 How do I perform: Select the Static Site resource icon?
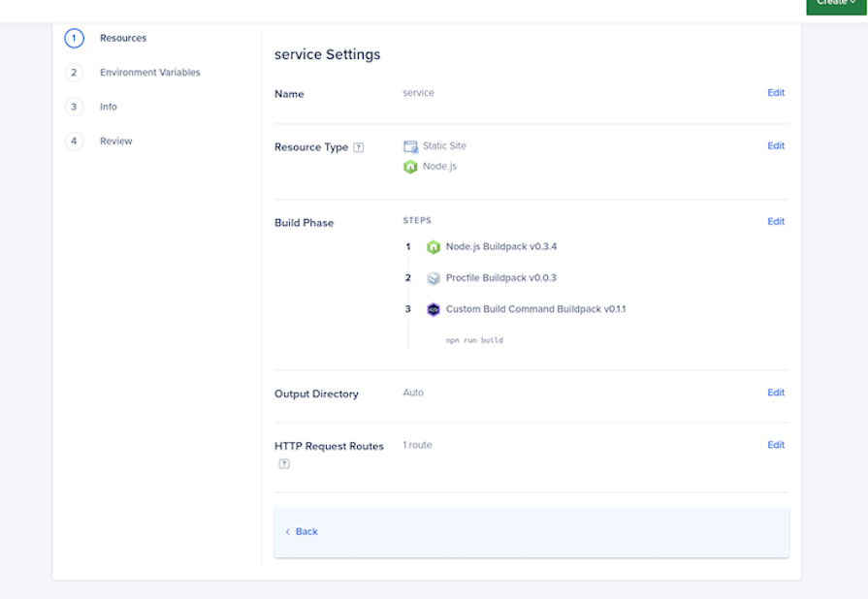pos(410,143)
